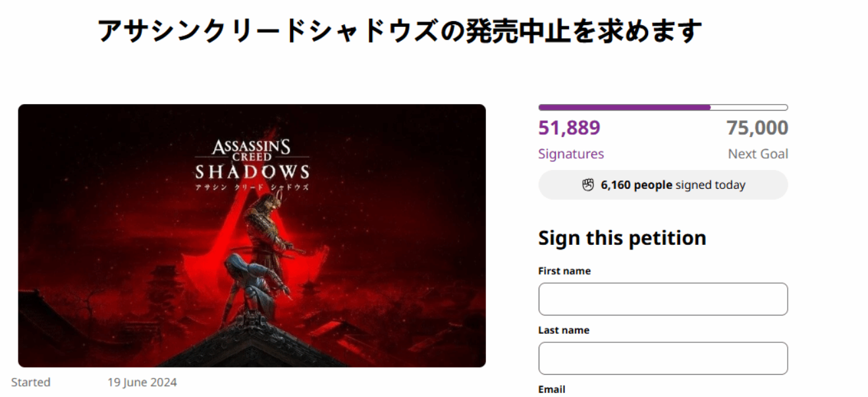Image resolution: width=868 pixels, height=397 pixels.
Task: Click the Next Goal label
Action: click(x=757, y=154)
